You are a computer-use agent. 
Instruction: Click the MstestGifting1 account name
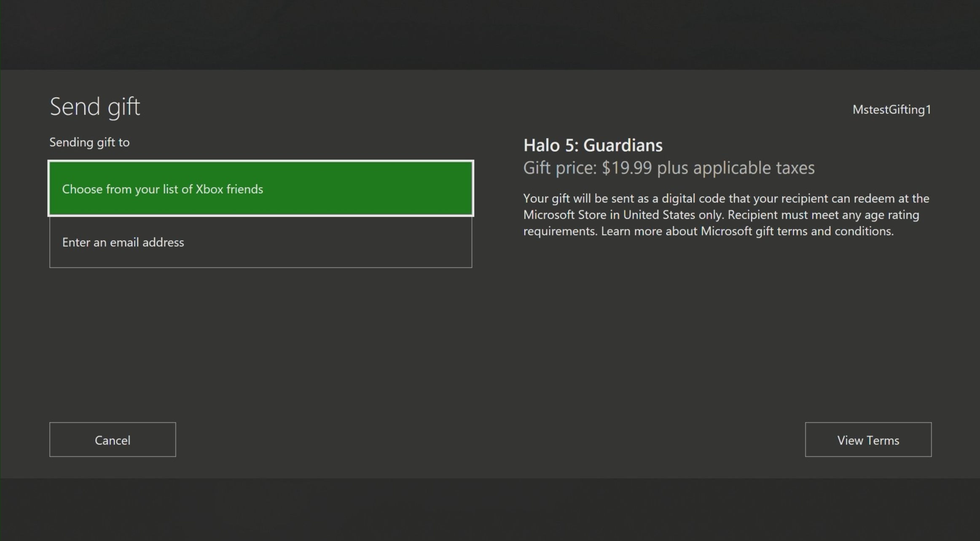pyautogui.click(x=891, y=110)
